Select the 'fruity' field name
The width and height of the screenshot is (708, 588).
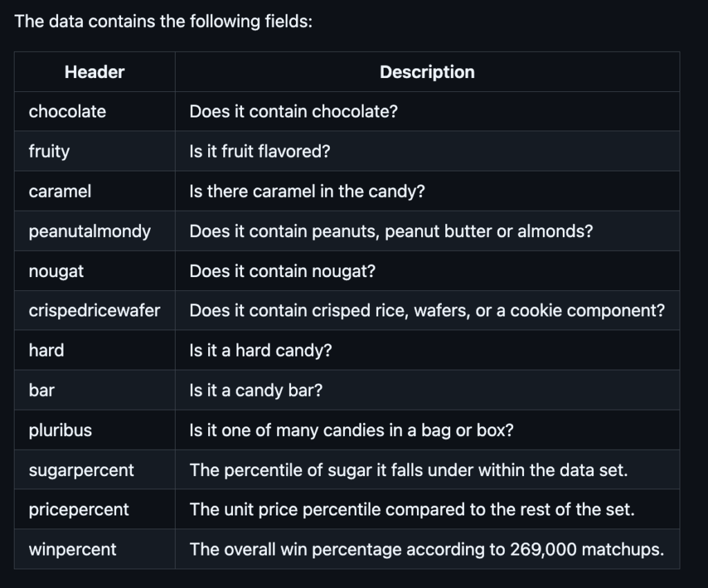(49, 151)
